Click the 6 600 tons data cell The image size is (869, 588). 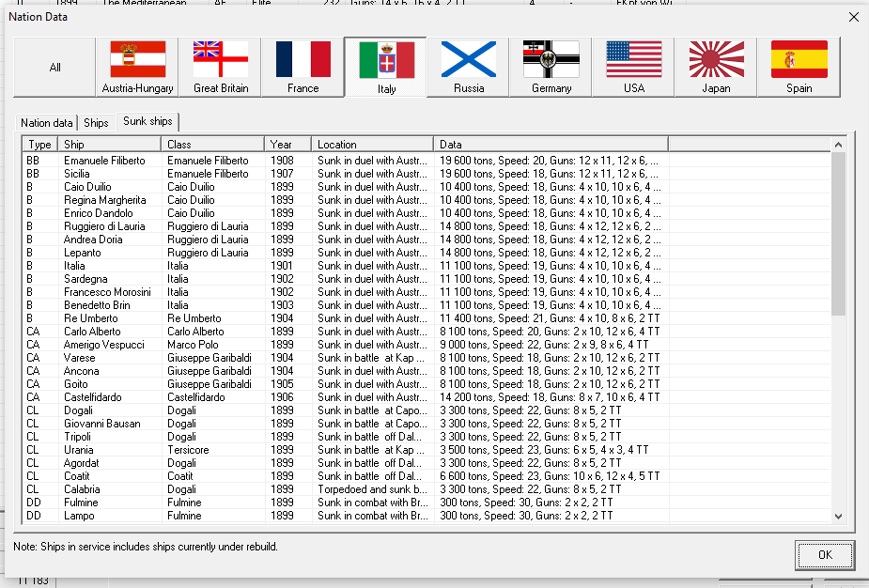(550, 476)
